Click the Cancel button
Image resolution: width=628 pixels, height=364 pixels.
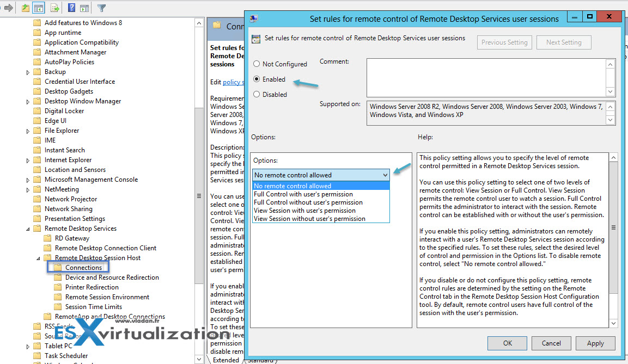[x=551, y=343]
